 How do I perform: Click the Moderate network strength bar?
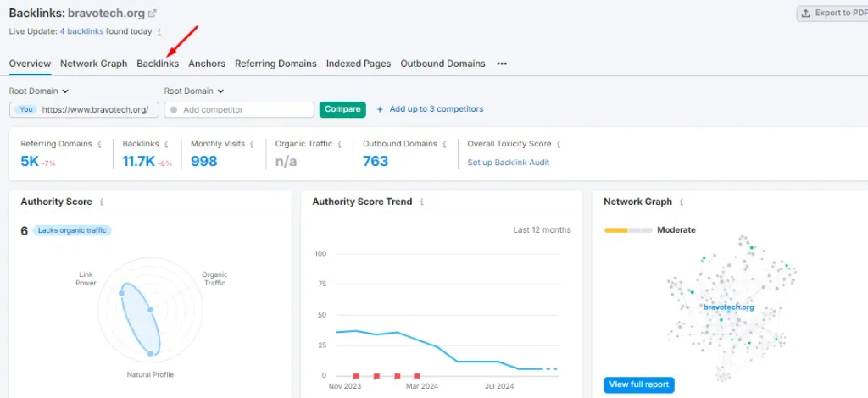tap(628, 230)
